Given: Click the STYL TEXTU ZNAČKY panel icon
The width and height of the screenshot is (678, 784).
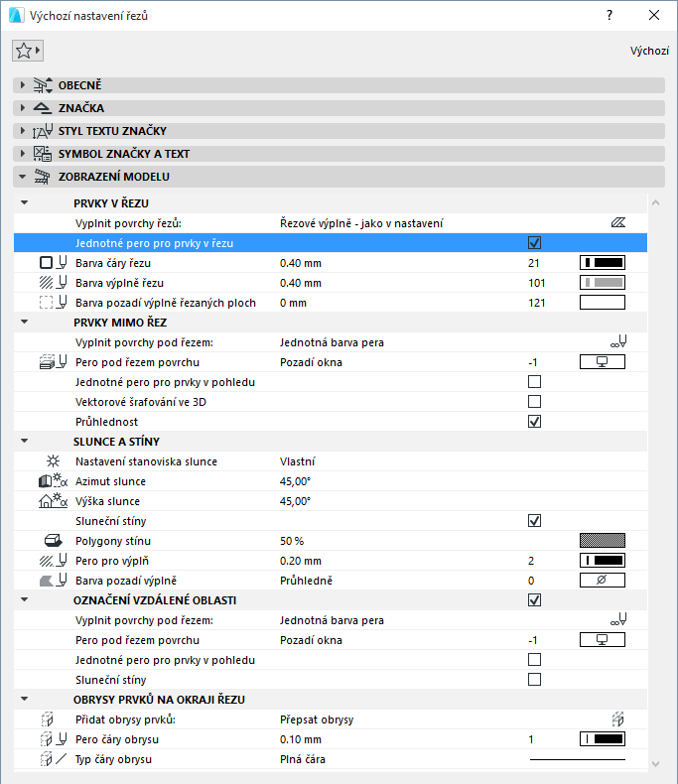Looking at the screenshot, I should (x=43, y=131).
